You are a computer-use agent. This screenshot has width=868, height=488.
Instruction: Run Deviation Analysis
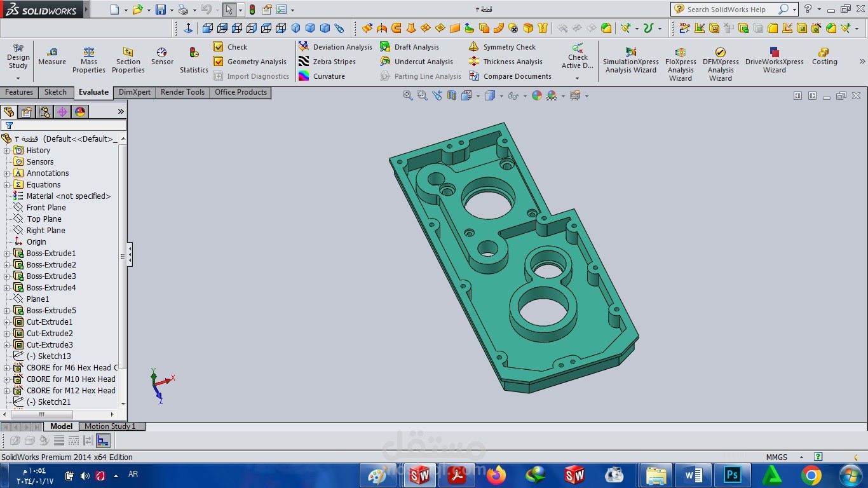pyautogui.click(x=335, y=47)
